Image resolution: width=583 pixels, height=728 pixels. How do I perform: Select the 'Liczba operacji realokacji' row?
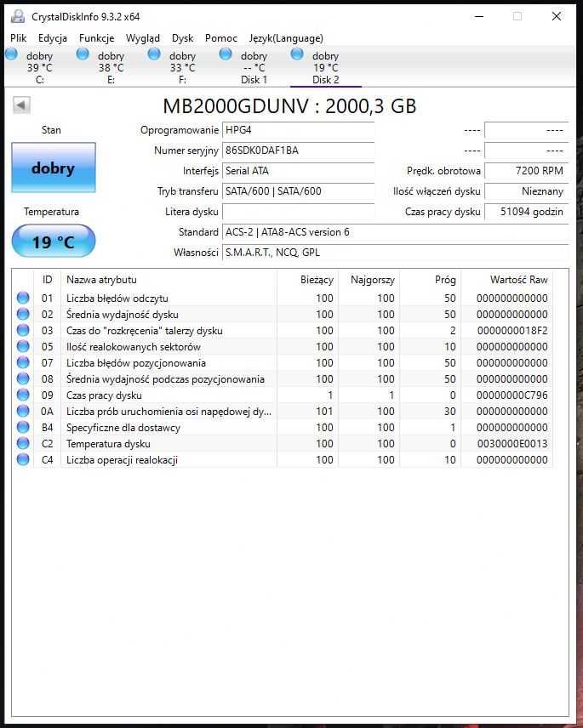pyautogui.click(x=283, y=459)
